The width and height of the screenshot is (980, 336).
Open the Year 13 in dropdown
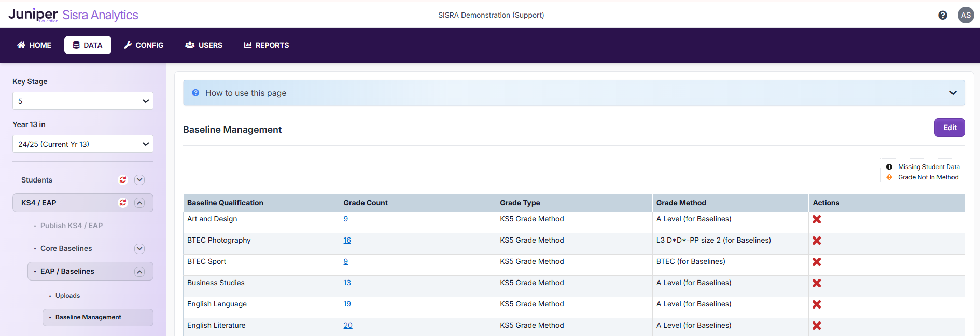coord(83,144)
